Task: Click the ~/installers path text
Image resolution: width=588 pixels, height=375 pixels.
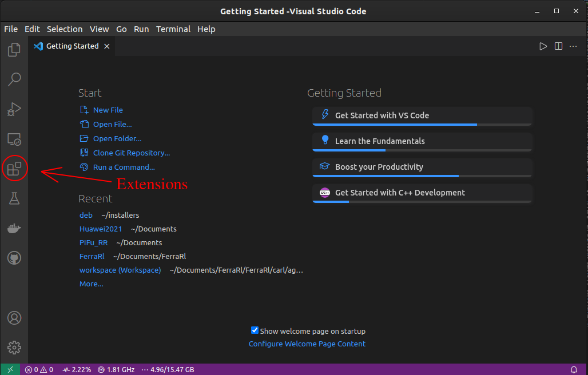Action: 120,216
